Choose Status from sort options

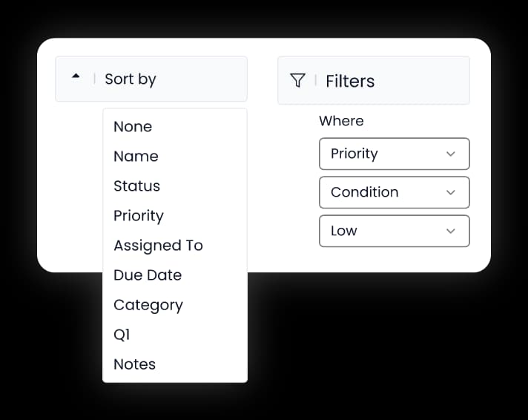point(175,186)
